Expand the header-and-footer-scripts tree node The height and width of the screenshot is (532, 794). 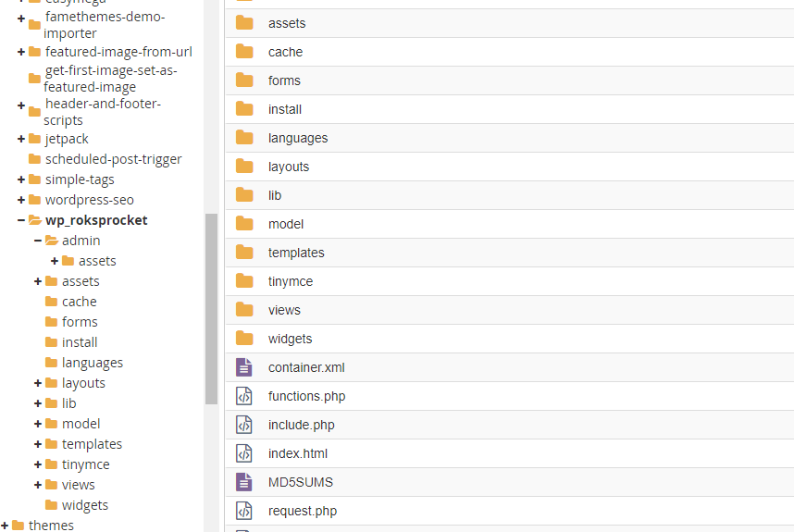[20, 105]
